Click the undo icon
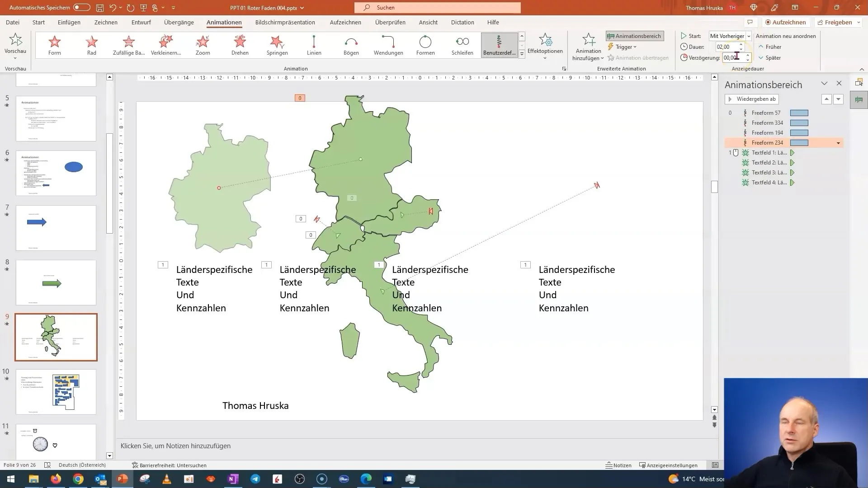The width and height of the screenshot is (868, 488). pyautogui.click(x=113, y=8)
